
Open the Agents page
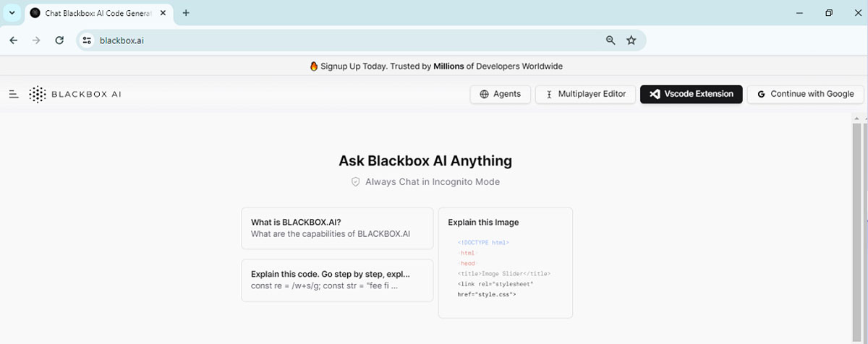[x=501, y=94]
